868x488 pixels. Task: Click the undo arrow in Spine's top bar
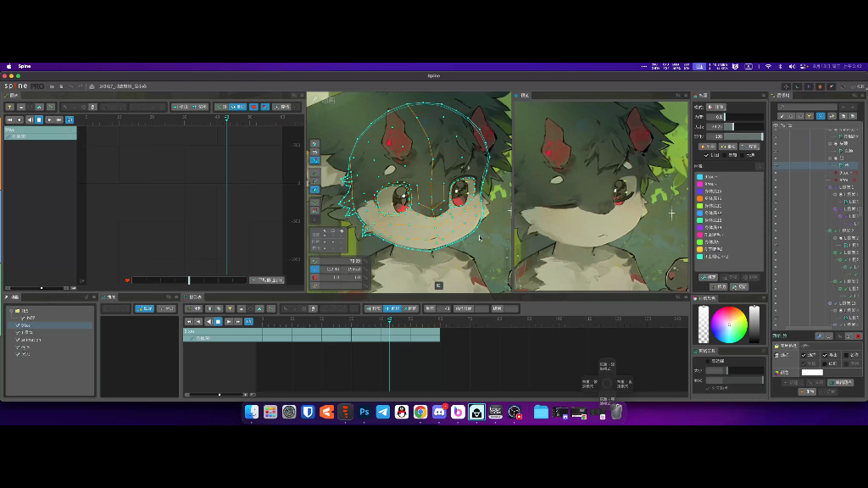coord(70,86)
